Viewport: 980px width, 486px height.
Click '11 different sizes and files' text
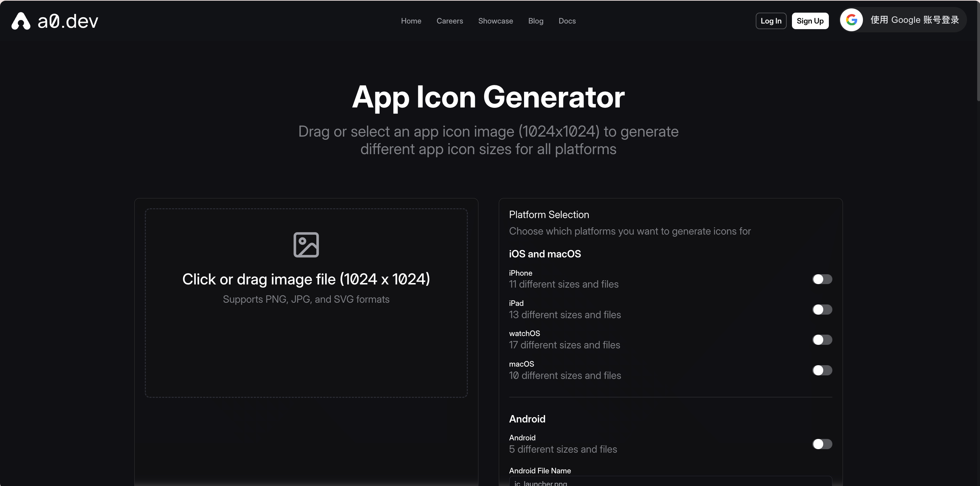click(563, 284)
